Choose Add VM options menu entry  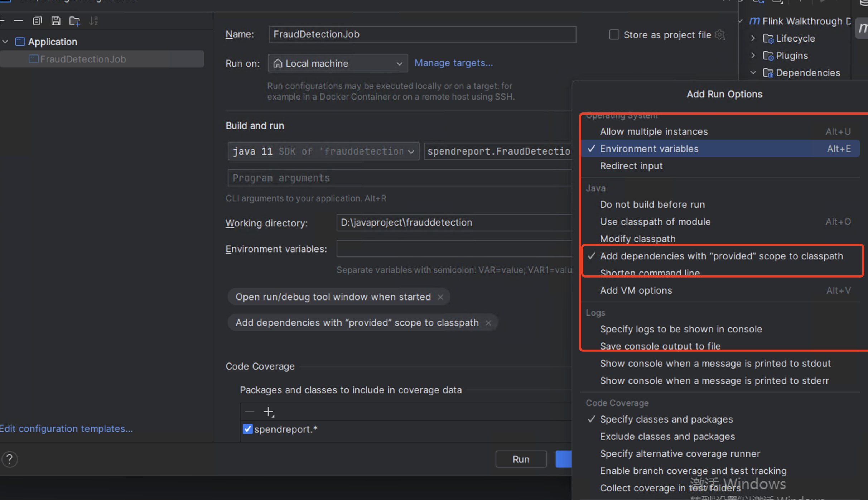click(636, 290)
